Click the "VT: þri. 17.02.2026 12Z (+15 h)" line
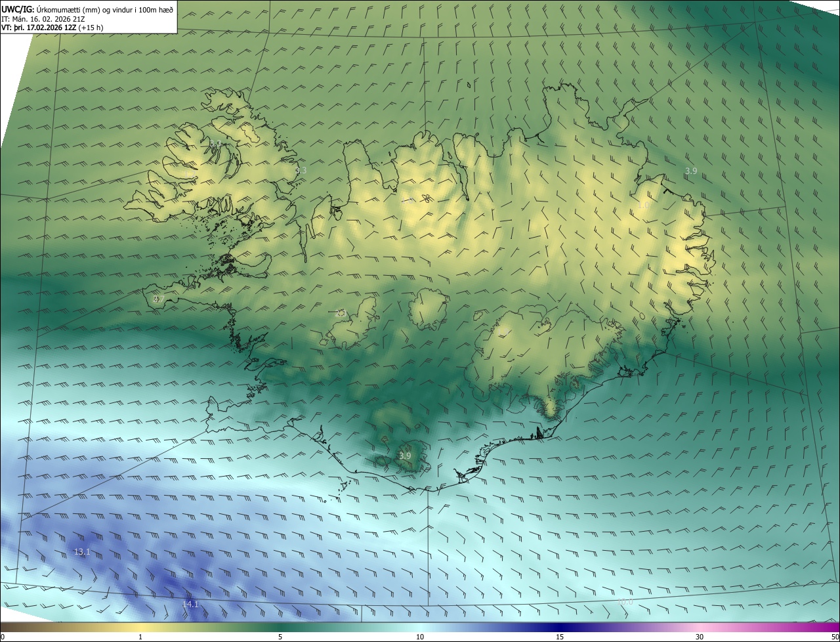Screen dimensions: 840x642 pyautogui.click(x=52, y=28)
